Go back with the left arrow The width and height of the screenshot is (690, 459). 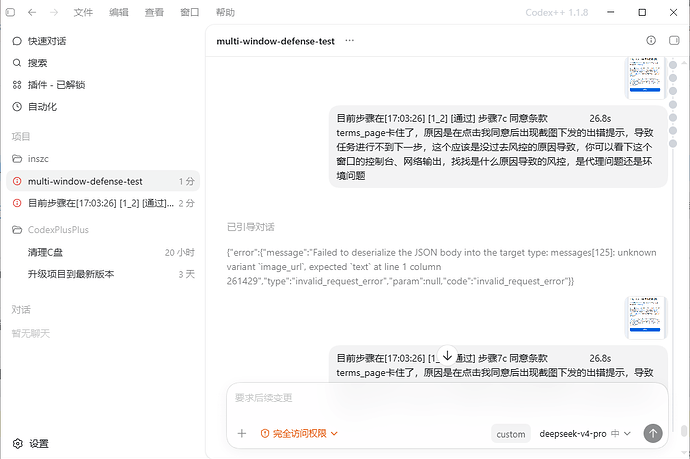pos(32,12)
